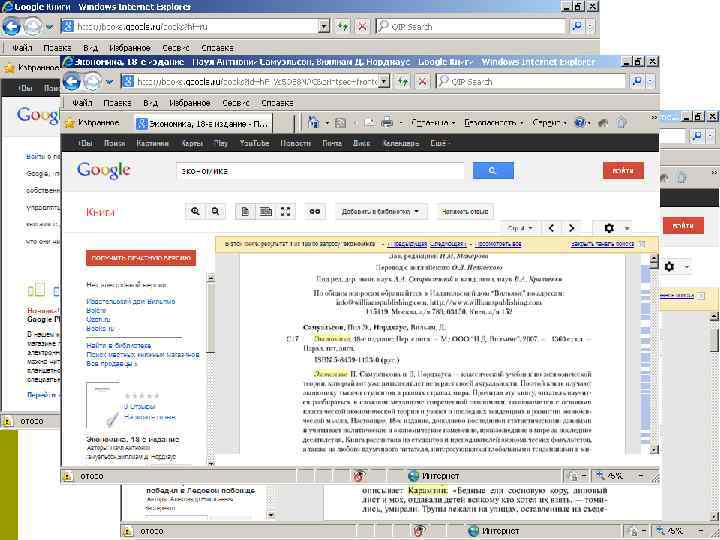Click the red Получить печатную версию button
The image size is (720, 540).
[x=141, y=258]
